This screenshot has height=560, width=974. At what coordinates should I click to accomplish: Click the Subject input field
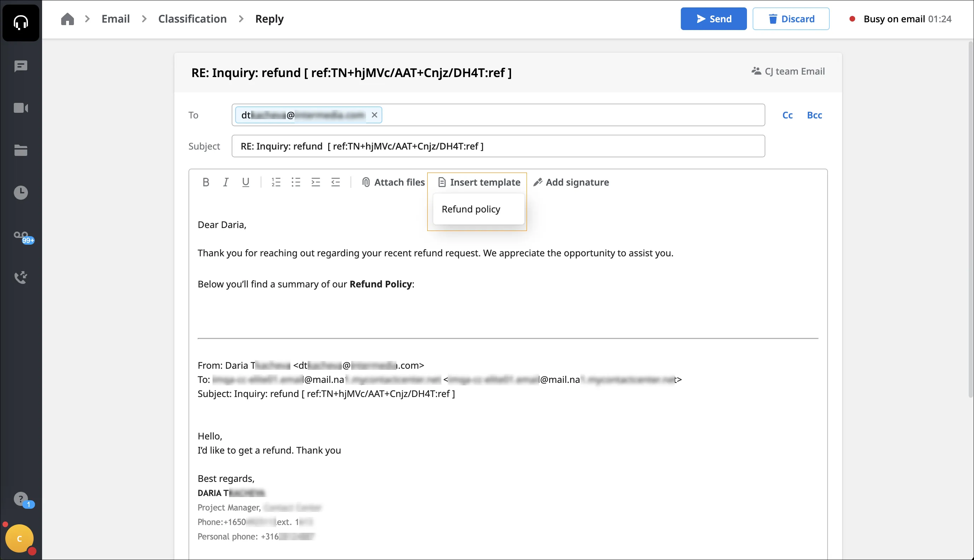(x=498, y=146)
